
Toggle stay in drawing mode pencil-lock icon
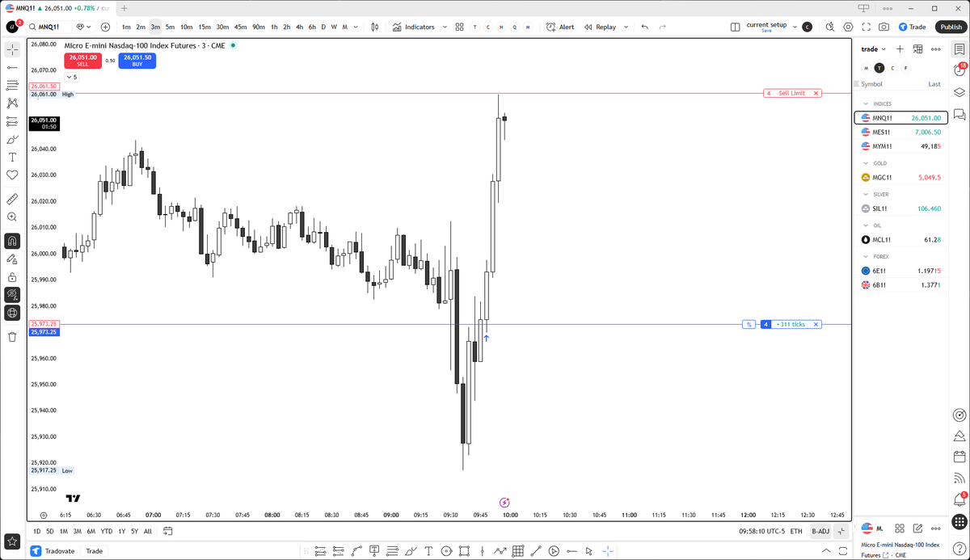12,259
